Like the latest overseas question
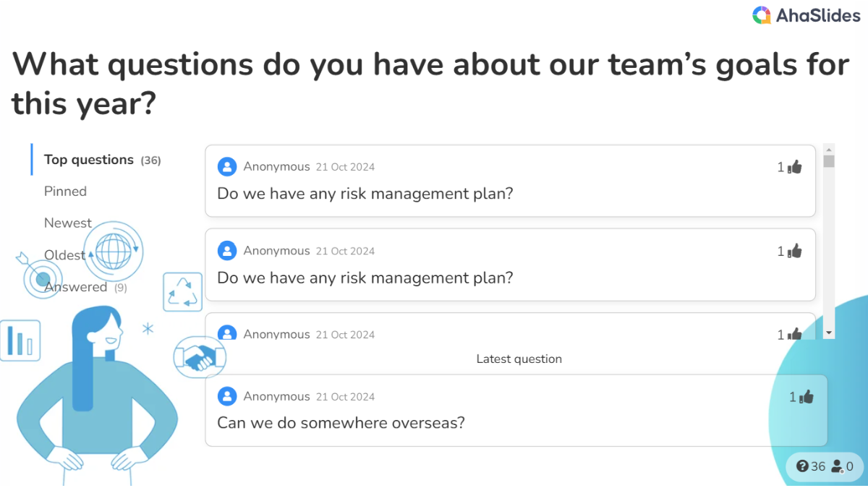This screenshot has height=488, width=868. coord(807,397)
